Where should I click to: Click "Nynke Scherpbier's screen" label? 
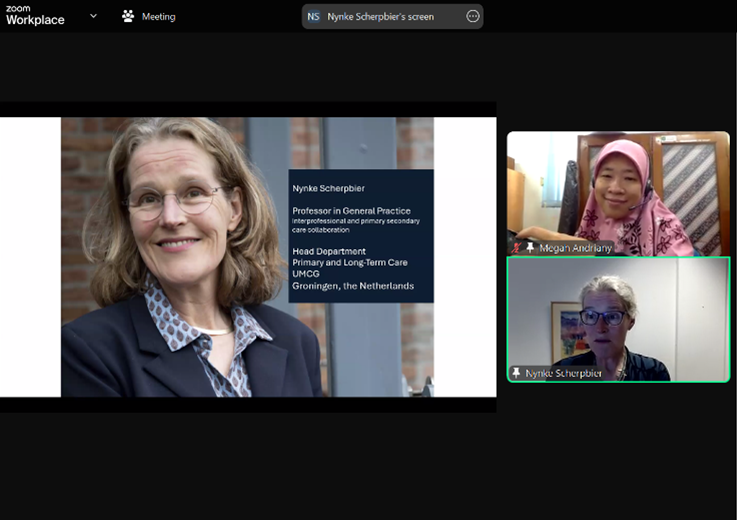pyautogui.click(x=381, y=16)
